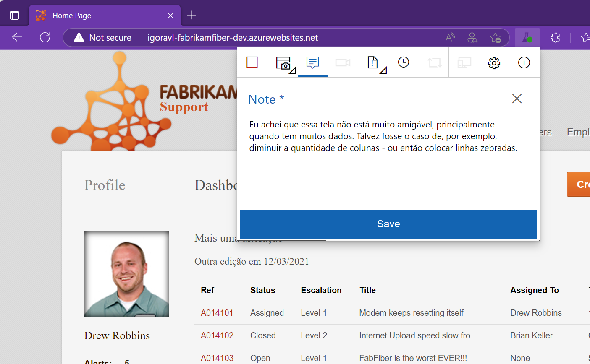Close the Note panel
590x364 pixels.
click(517, 99)
